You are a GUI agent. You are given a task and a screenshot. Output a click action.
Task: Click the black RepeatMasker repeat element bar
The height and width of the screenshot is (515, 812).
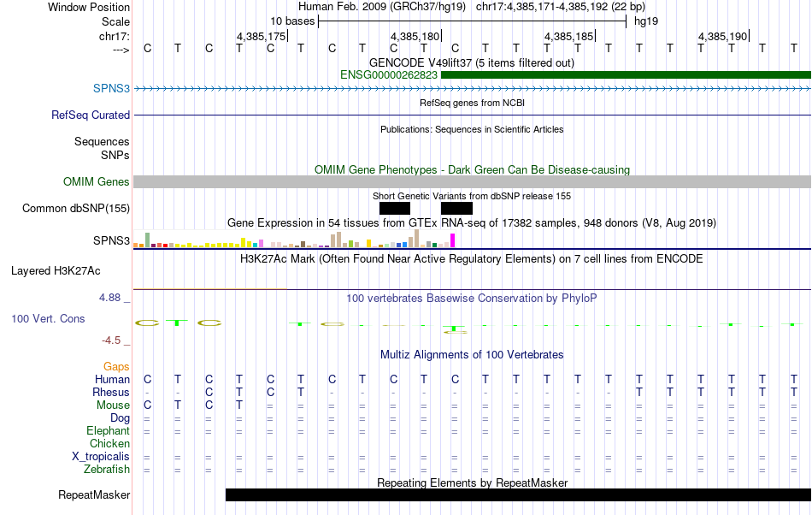point(518,494)
